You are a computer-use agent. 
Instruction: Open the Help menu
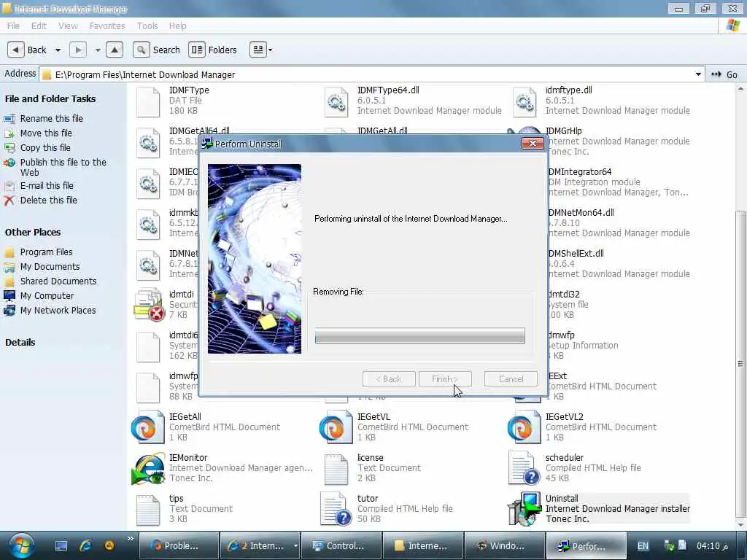point(178,26)
